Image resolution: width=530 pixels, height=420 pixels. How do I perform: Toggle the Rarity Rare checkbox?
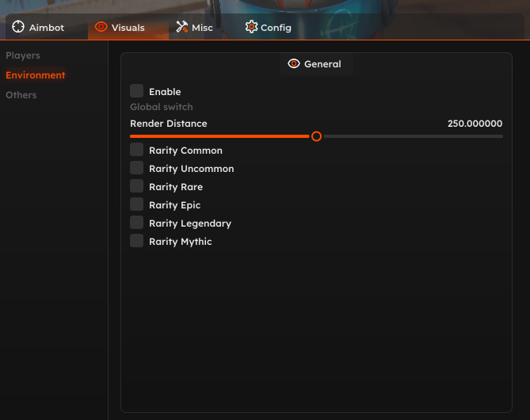tap(137, 186)
